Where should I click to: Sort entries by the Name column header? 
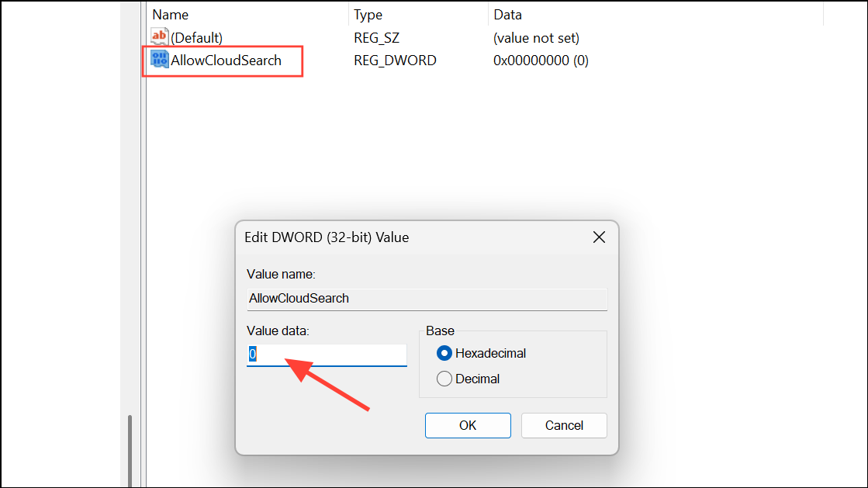click(171, 15)
